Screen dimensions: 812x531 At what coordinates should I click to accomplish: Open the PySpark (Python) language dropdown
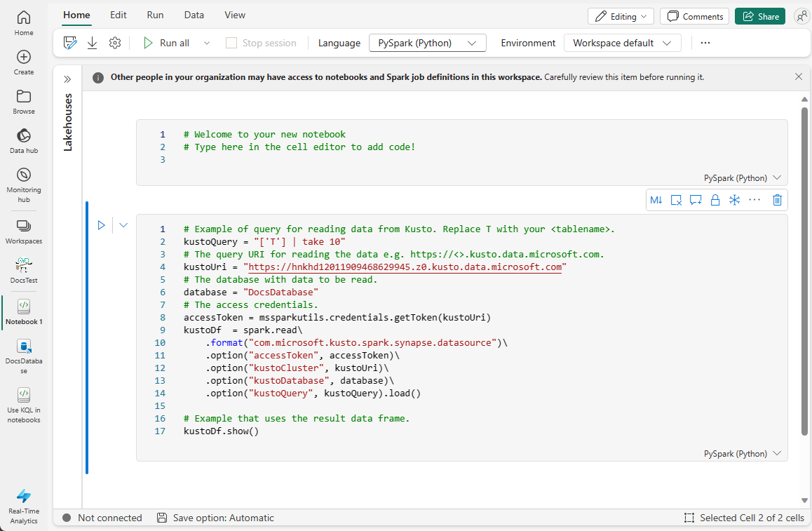428,43
